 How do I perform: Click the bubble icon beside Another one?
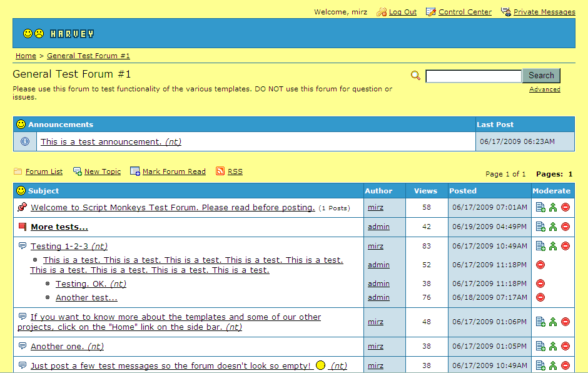(x=23, y=345)
